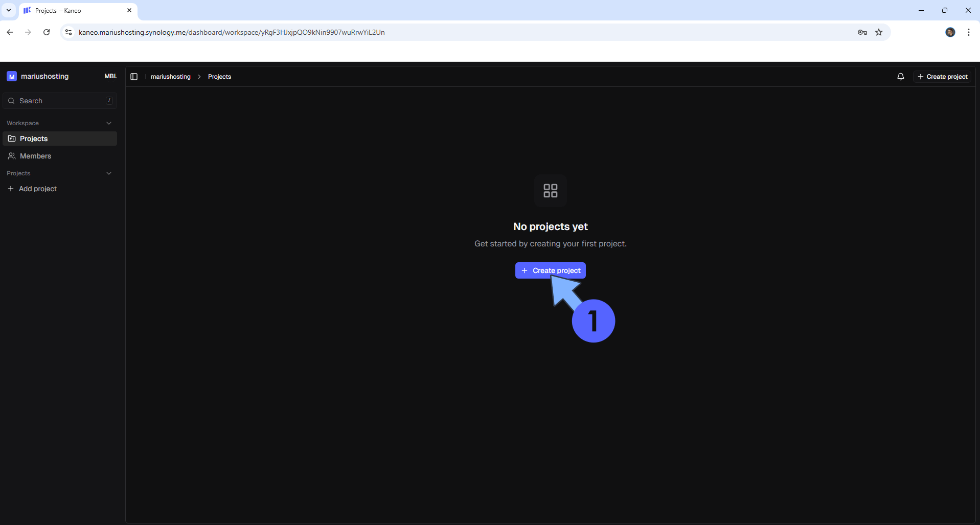Click Add project in sidebar
The width and height of the screenshot is (980, 525).
click(x=37, y=189)
